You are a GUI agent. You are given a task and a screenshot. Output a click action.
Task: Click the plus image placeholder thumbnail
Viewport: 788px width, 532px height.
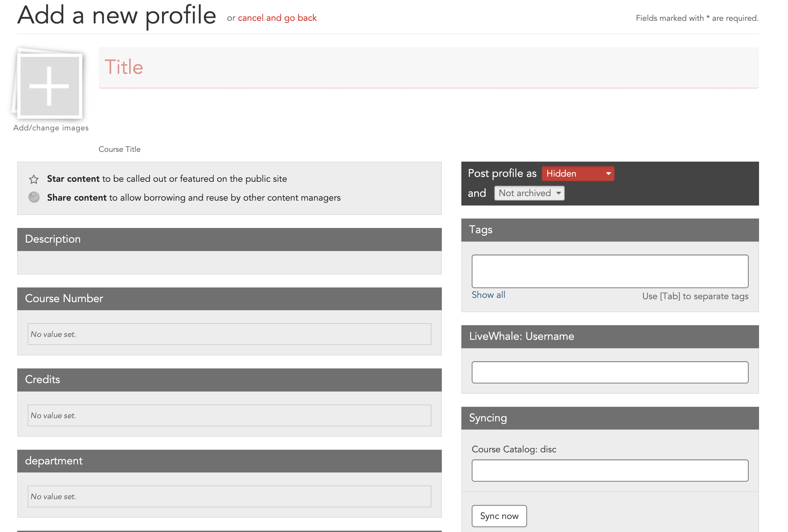pos(49,86)
